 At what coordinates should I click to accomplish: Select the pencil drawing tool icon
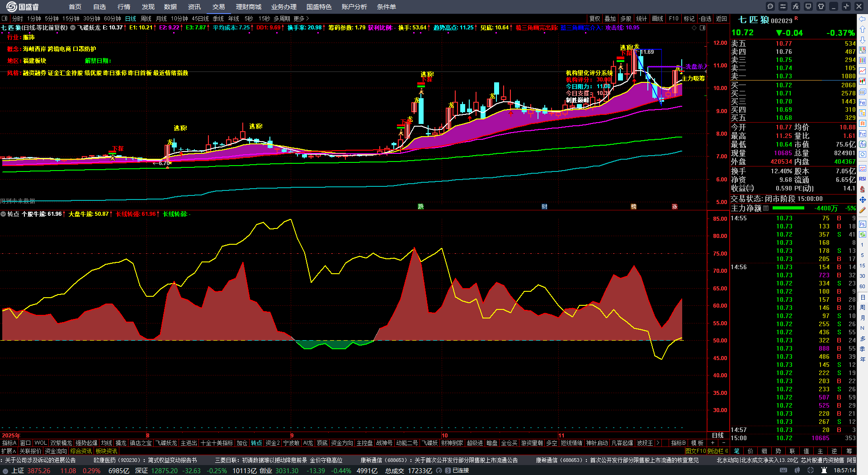pos(863,210)
